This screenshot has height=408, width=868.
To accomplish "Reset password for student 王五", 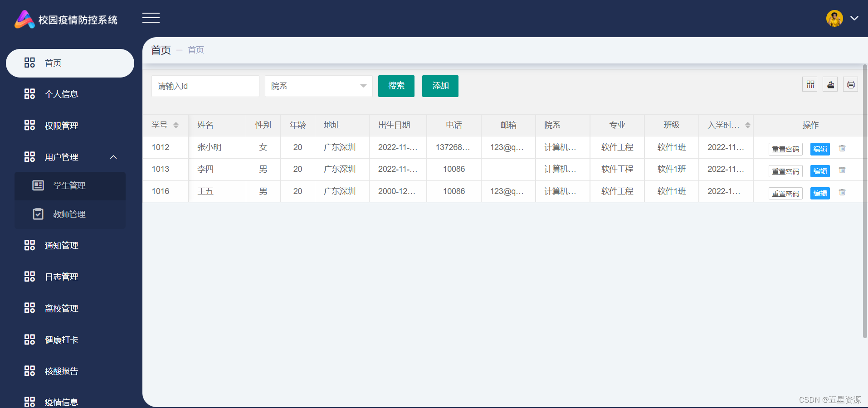I will pyautogui.click(x=785, y=194).
